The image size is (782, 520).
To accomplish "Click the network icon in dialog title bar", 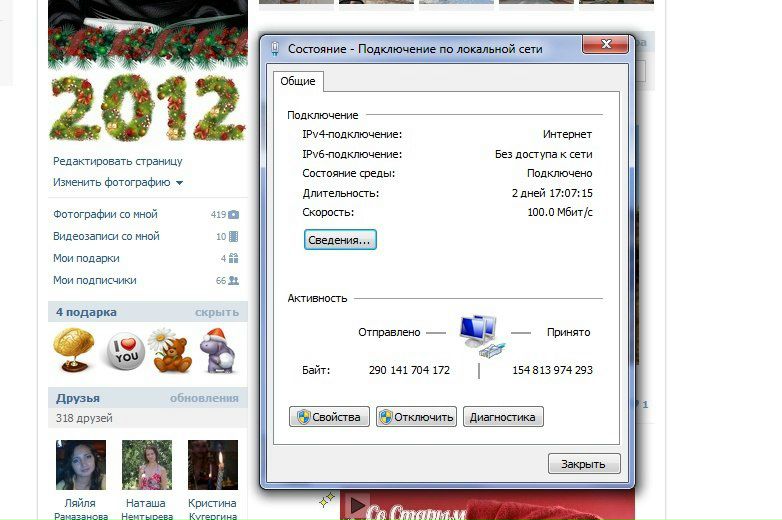I will [x=275, y=48].
